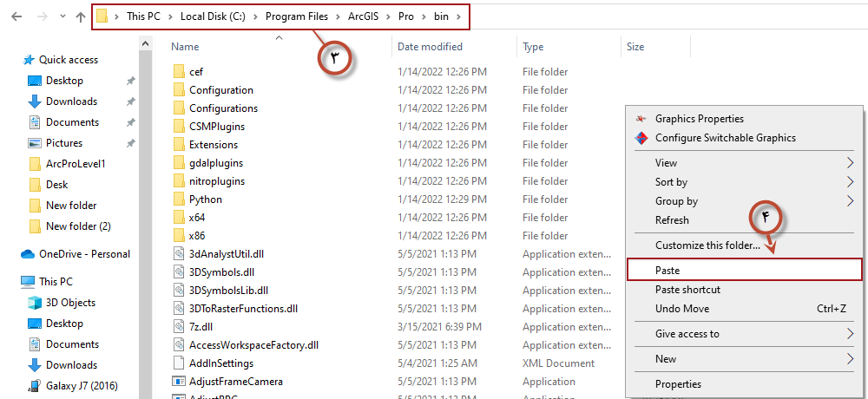Choose Paste from the context menu
The width and height of the screenshot is (868, 399).
point(667,271)
